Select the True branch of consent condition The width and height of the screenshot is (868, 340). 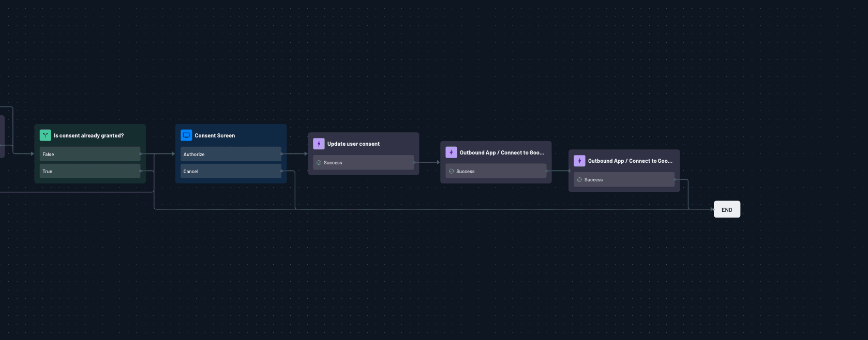click(x=89, y=171)
